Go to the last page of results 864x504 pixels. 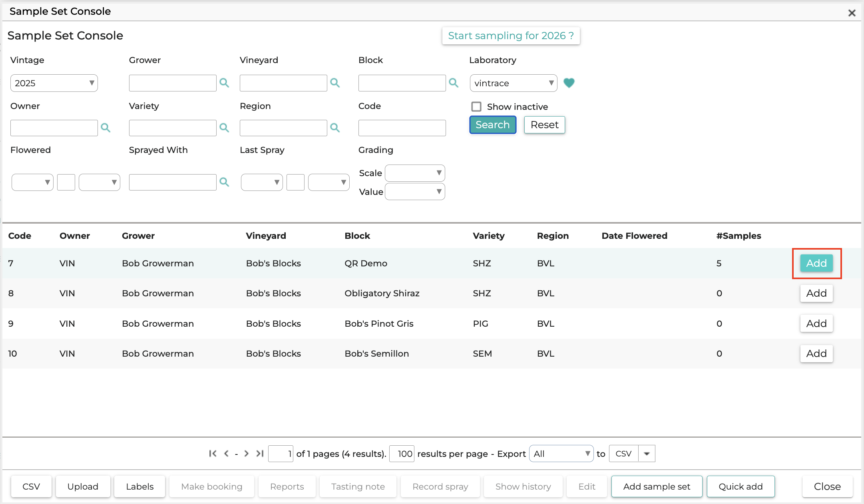(x=260, y=454)
